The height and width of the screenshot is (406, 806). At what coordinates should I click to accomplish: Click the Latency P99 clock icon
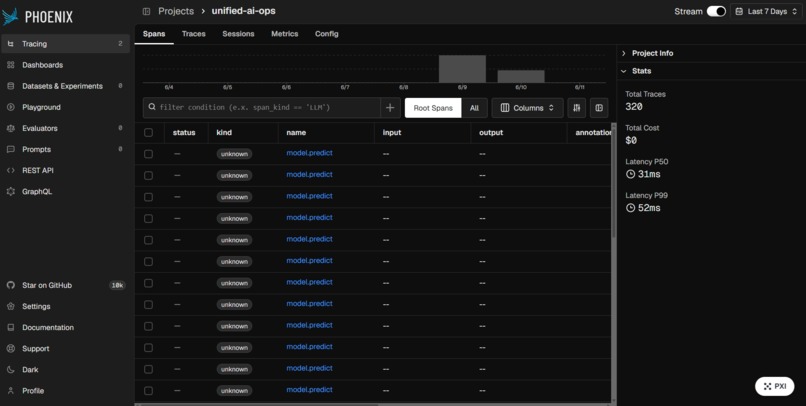(x=630, y=208)
